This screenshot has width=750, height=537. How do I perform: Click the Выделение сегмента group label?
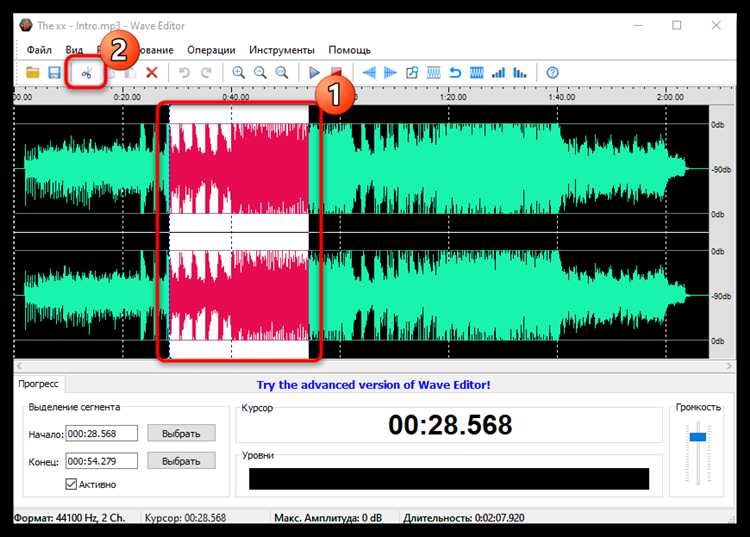coord(74,407)
